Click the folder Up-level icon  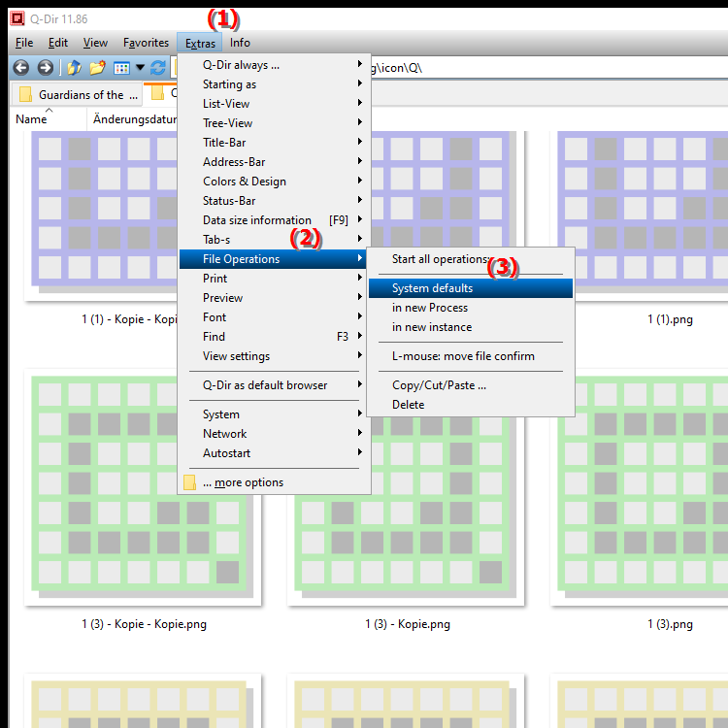(x=75, y=68)
